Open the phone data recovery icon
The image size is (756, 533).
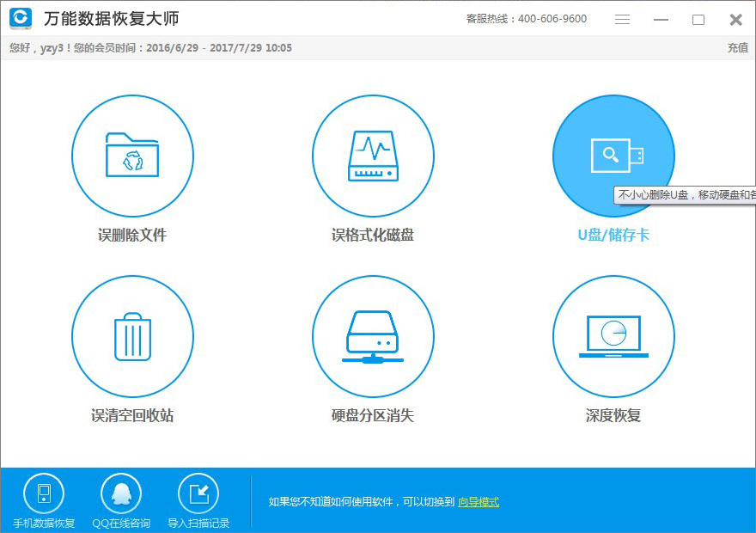(44, 494)
